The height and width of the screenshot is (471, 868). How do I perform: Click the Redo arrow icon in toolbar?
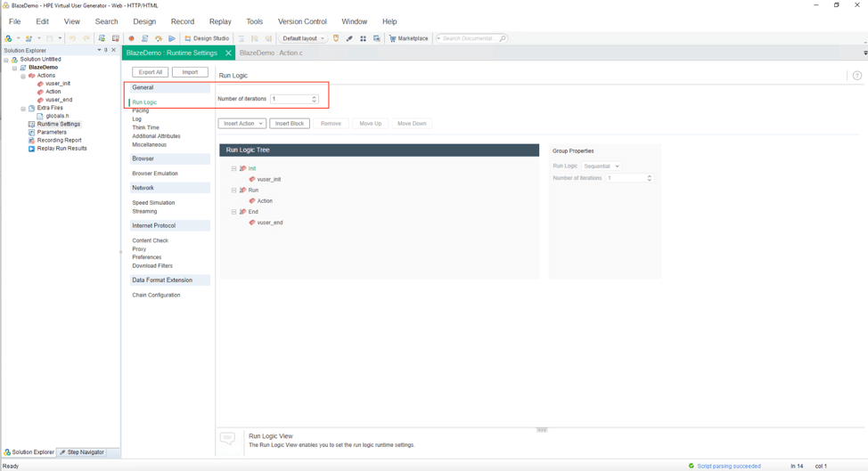pos(86,38)
